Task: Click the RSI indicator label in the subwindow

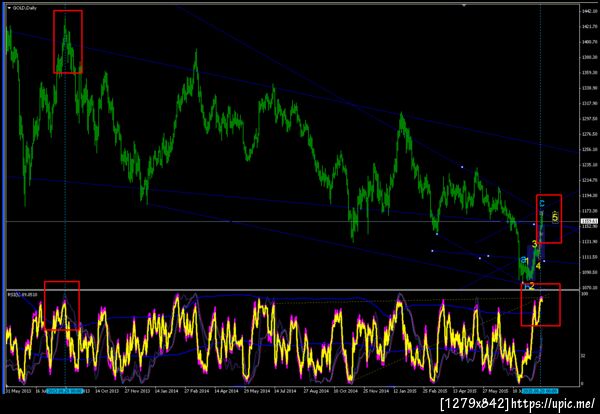Action: pos(21,295)
